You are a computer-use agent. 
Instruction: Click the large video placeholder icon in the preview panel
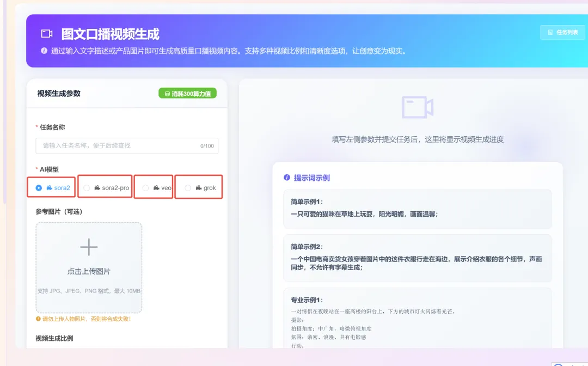(418, 107)
